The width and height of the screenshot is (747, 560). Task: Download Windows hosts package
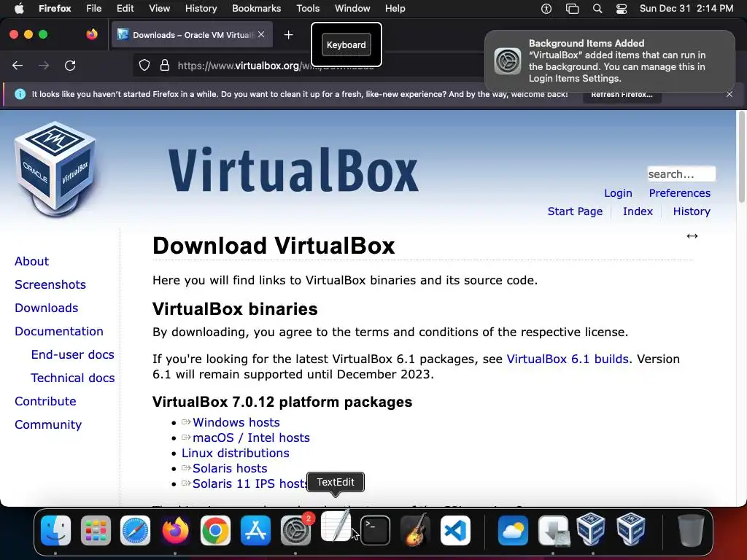(x=236, y=422)
